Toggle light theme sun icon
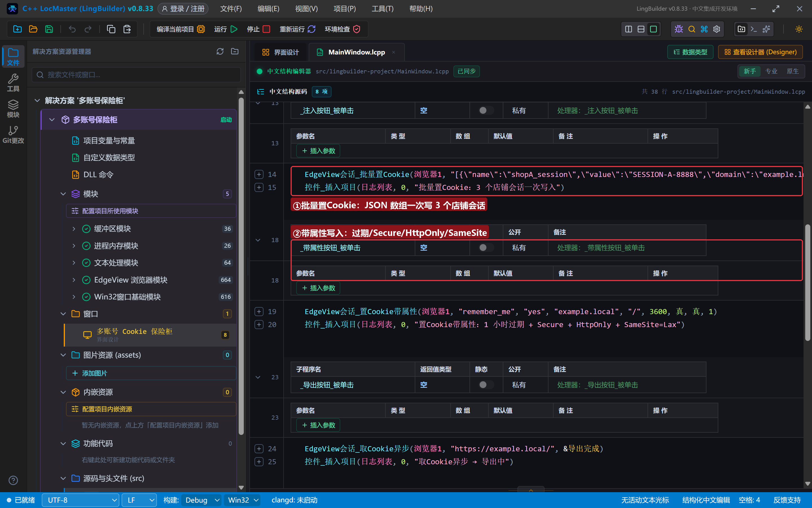Screen dimensions: 812x508 pos(799,29)
